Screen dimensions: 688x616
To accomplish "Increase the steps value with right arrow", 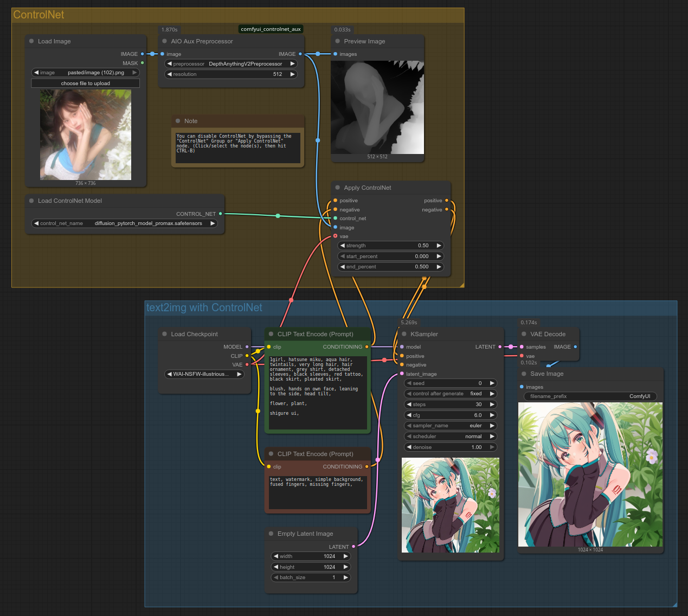I will point(492,405).
